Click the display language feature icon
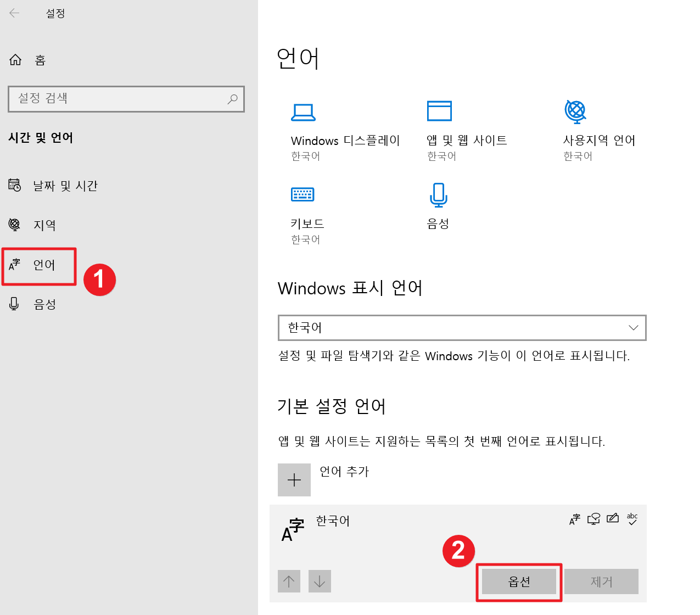This screenshot has height=615, width=700. pyautogui.click(x=575, y=519)
